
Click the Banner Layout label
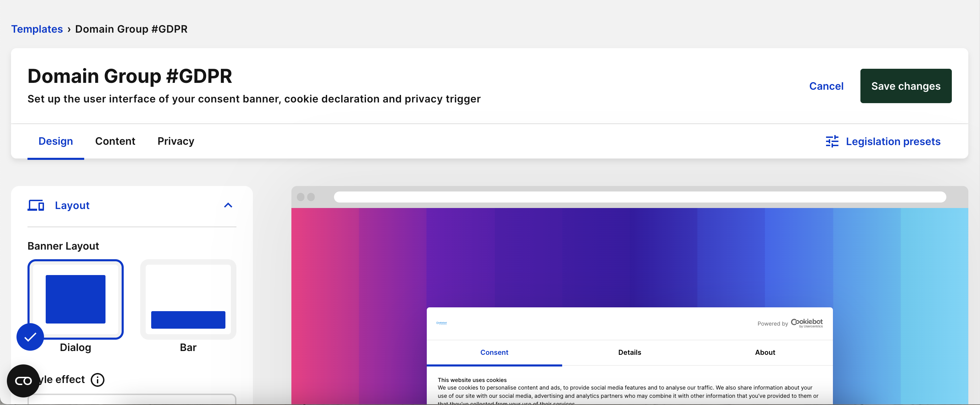click(63, 246)
